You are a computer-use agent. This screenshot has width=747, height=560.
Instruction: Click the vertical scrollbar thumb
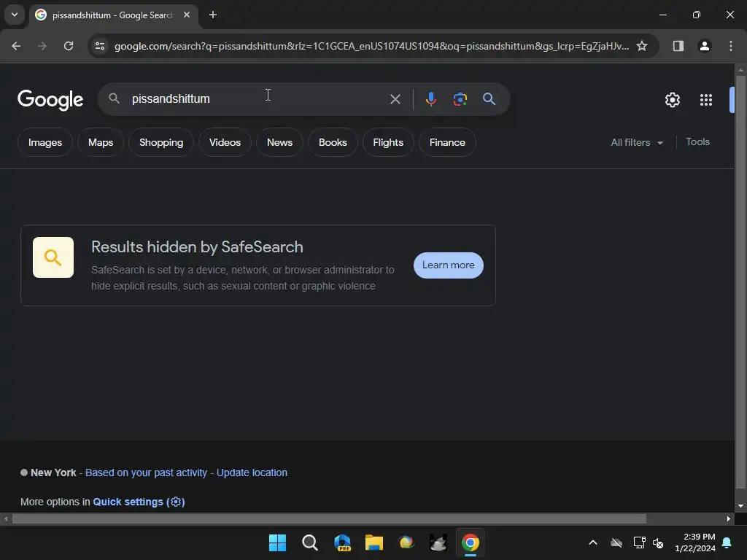click(740, 281)
